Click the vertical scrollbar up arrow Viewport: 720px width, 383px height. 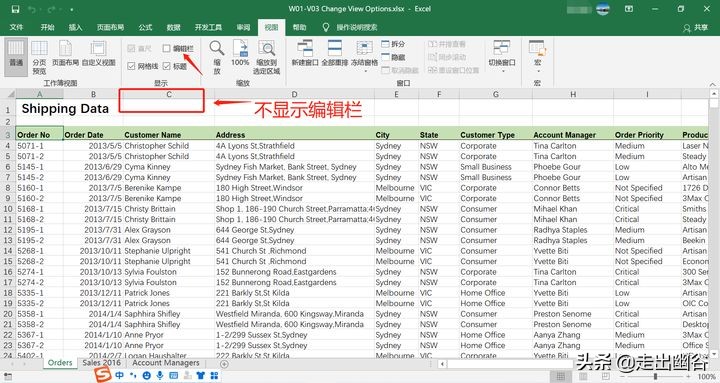coord(714,94)
